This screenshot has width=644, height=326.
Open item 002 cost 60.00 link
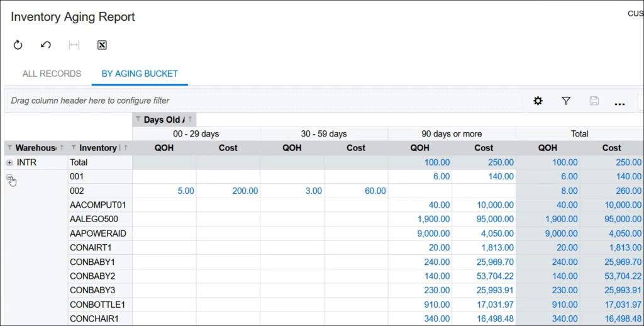pos(375,191)
